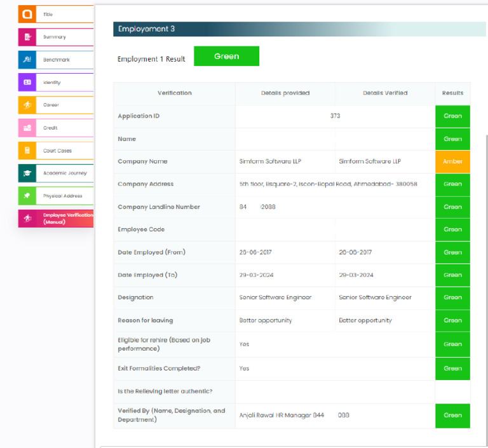Go to Employee Verification (Manual) tab
The image size is (488, 448).
(x=56, y=219)
